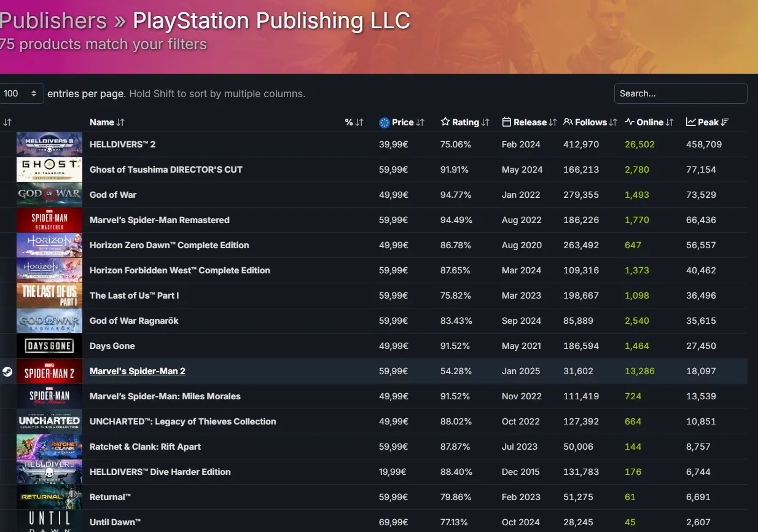Click the EU flag currency icon
This screenshot has height=532, width=758.
(385, 122)
